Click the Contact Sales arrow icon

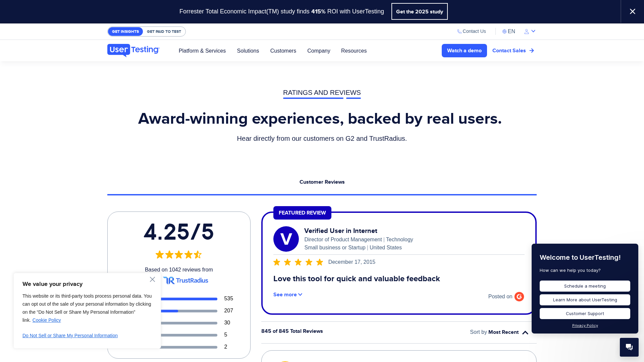pos(532,51)
